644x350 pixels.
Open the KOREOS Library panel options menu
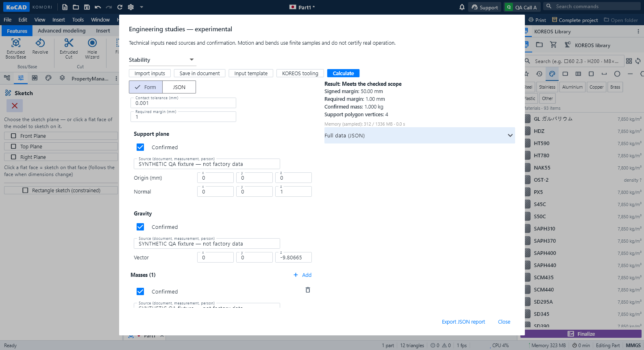[x=638, y=31]
